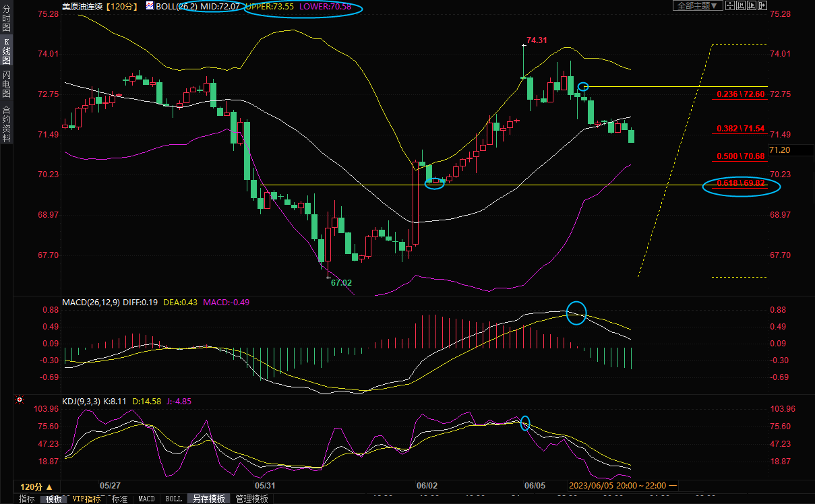Select the 指标 tab at bottom

pyautogui.click(x=27, y=499)
